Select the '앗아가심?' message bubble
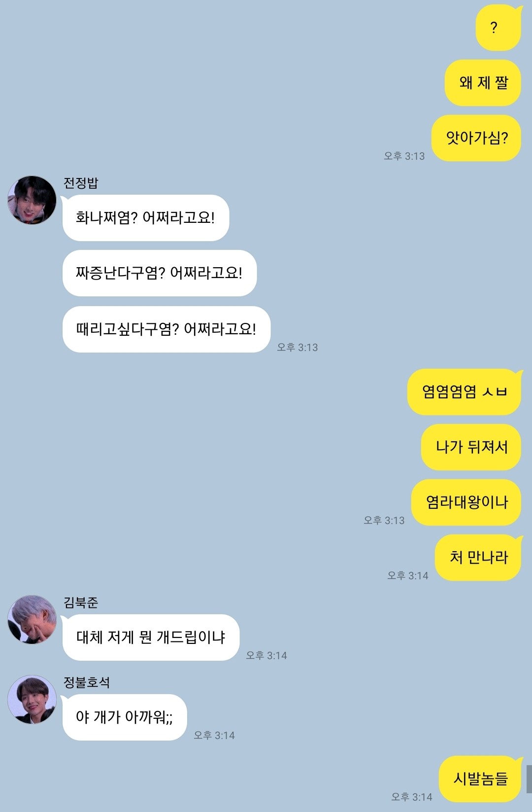Image resolution: width=532 pixels, height=812 pixels. 476,138
